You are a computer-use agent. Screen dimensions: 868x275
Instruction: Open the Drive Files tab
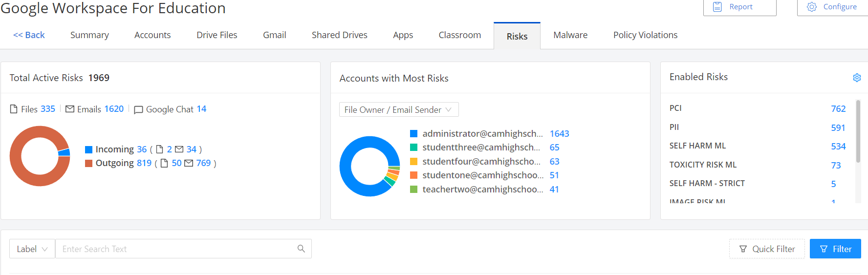tap(217, 35)
